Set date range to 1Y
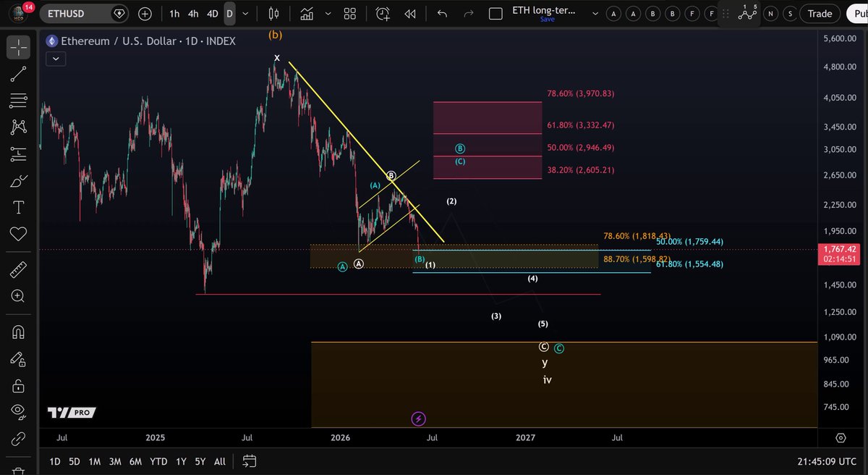 (x=181, y=461)
